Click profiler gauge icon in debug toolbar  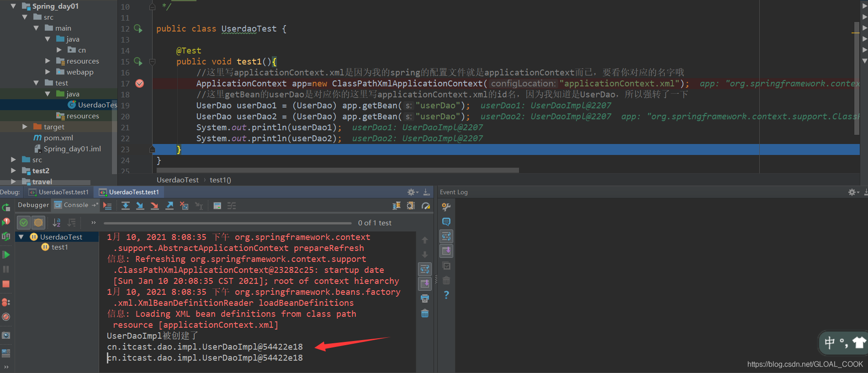coord(426,206)
